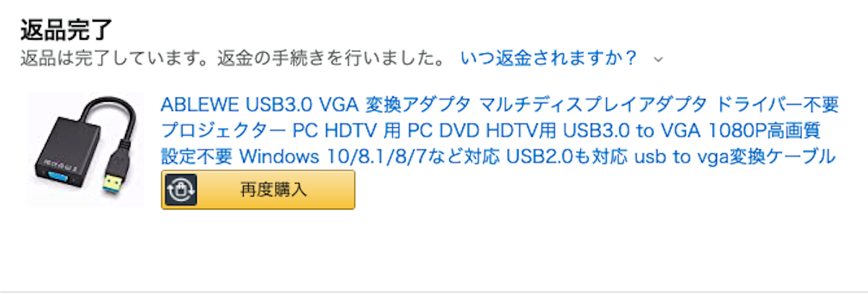The width and height of the screenshot is (868, 294).
Task: Select the 返品完了 heading
Action: pyautogui.click(x=66, y=29)
